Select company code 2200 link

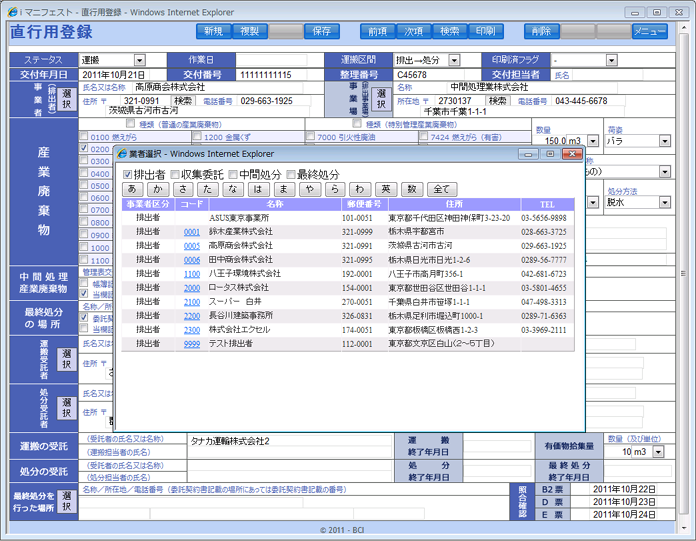coord(192,316)
